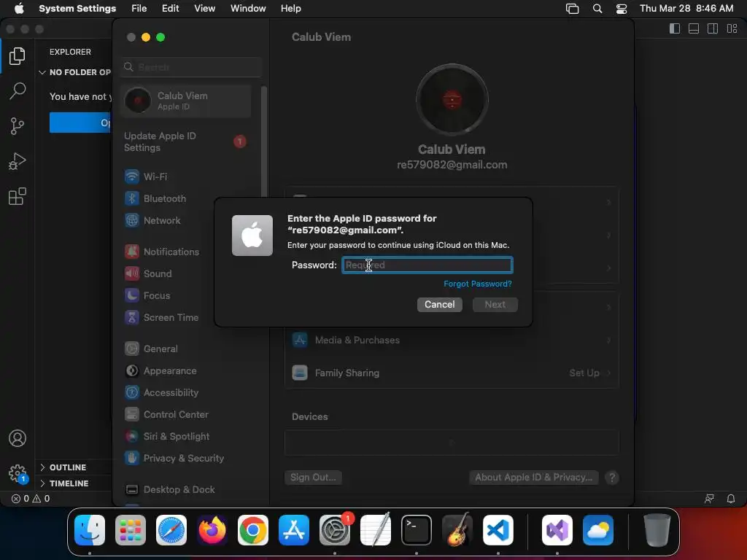Open the System Settings app menu
747x560 pixels.
(77, 9)
